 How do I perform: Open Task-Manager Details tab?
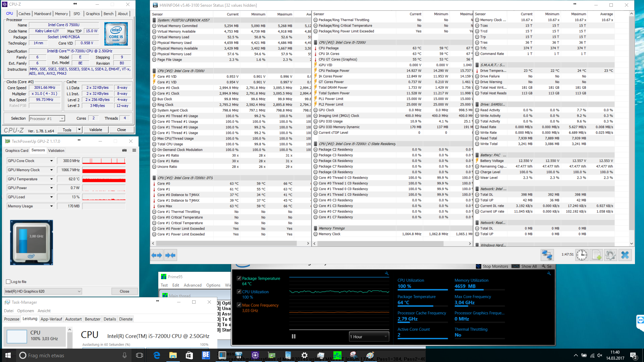coord(110,319)
